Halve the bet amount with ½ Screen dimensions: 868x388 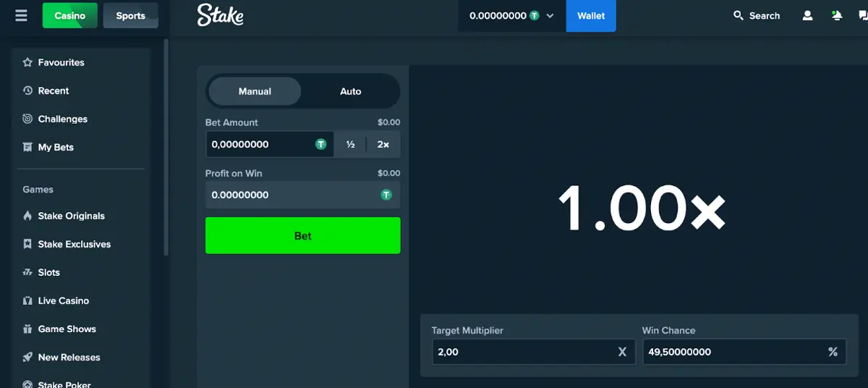click(350, 144)
